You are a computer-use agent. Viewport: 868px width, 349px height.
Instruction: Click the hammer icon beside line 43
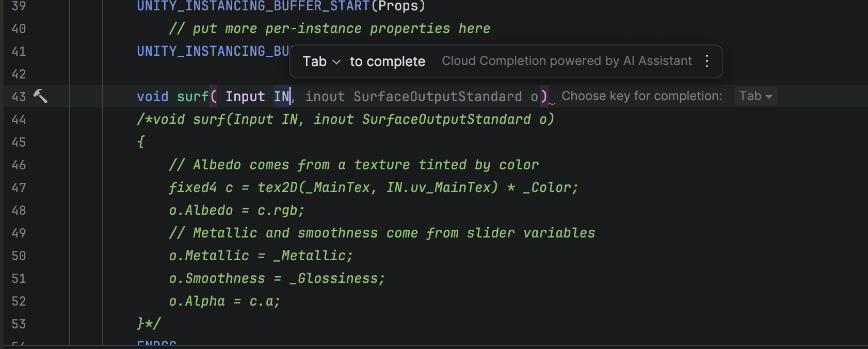pos(40,96)
